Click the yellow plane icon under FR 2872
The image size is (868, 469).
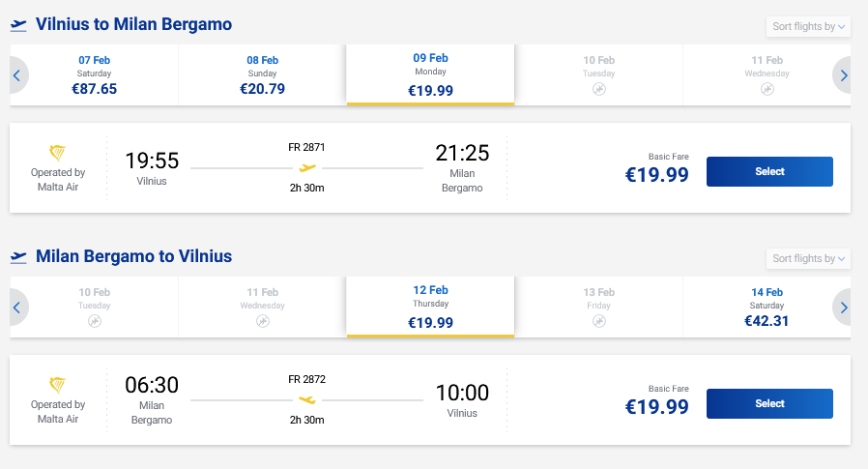pyautogui.click(x=307, y=399)
